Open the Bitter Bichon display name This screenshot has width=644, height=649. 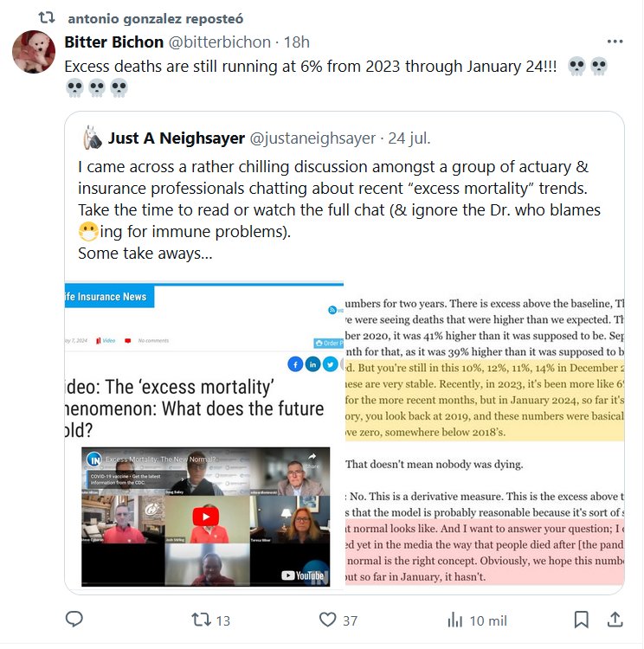[113, 42]
